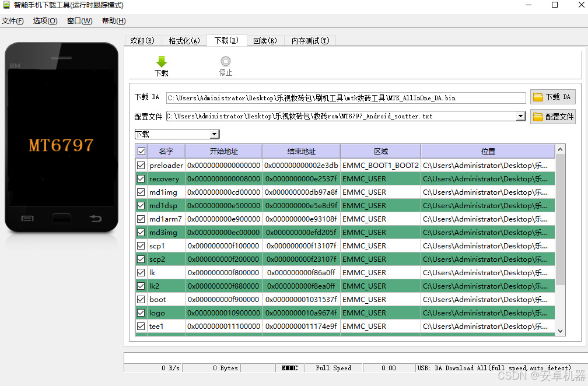Click the 停止 label under the stop icon
The height and width of the screenshot is (386, 588).
click(x=225, y=73)
